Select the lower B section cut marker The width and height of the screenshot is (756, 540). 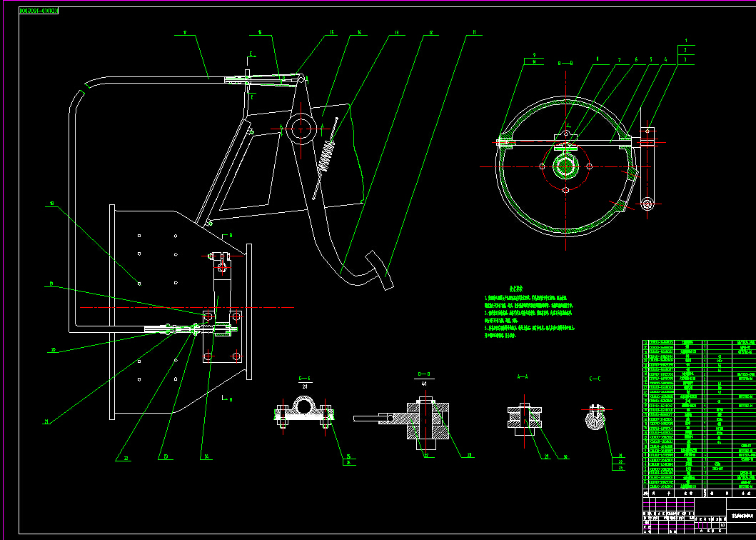227,399
